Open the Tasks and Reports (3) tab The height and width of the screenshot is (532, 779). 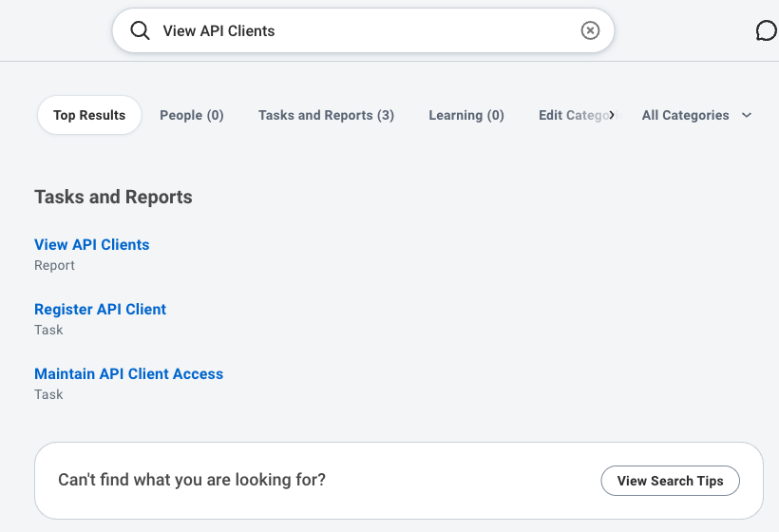click(327, 115)
